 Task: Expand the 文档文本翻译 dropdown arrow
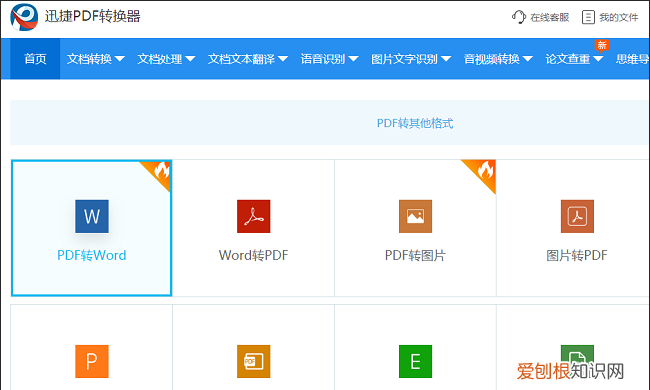tap(283, 59)
